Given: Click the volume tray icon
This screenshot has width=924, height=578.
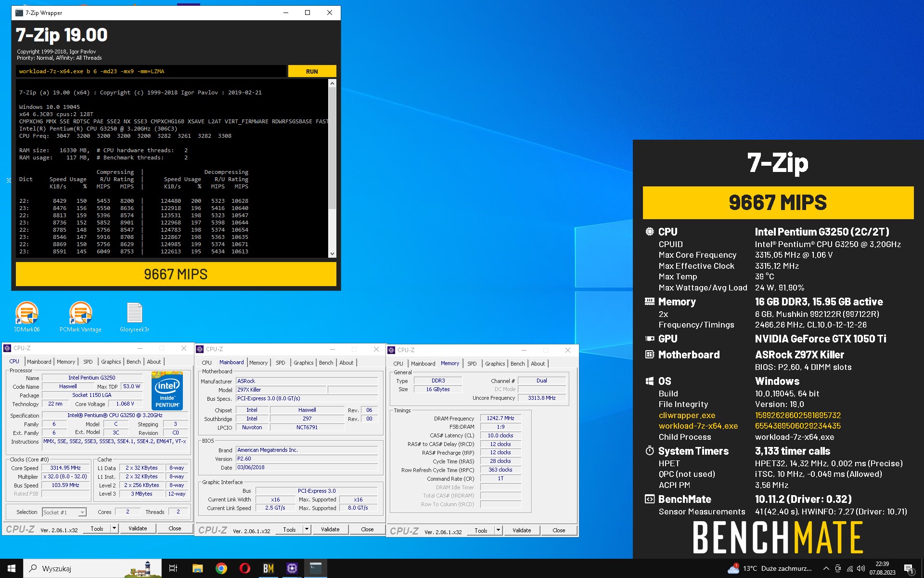Looking at the screenshot, I should (x=861, y=569).
